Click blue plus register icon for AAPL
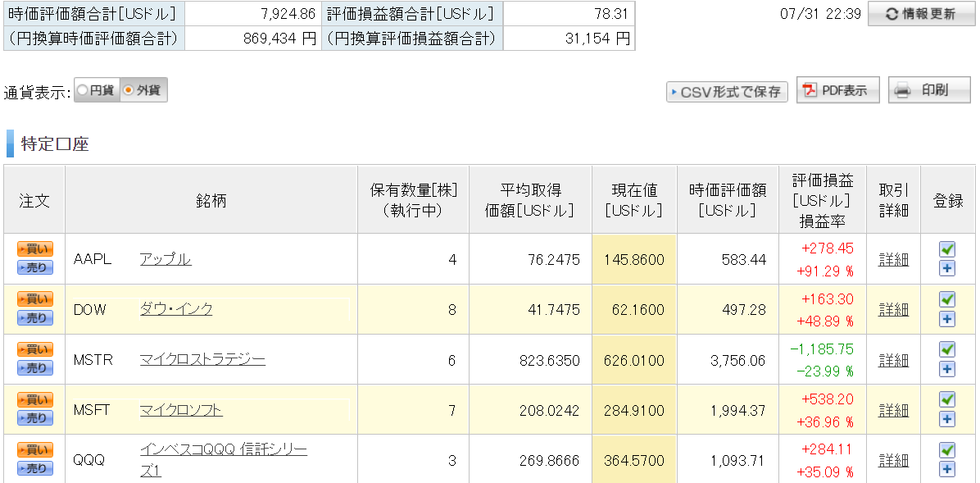 click(x=947, y=268)
